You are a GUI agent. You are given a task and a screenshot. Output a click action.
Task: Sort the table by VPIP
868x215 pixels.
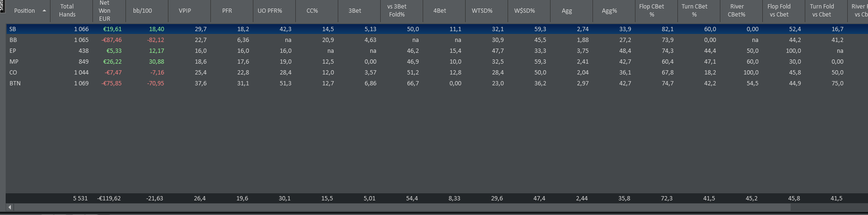(185, 10)
